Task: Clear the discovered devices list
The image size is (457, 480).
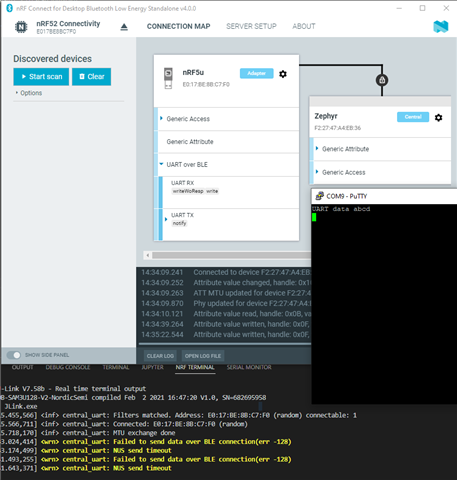Action: (x=92, y=77)
